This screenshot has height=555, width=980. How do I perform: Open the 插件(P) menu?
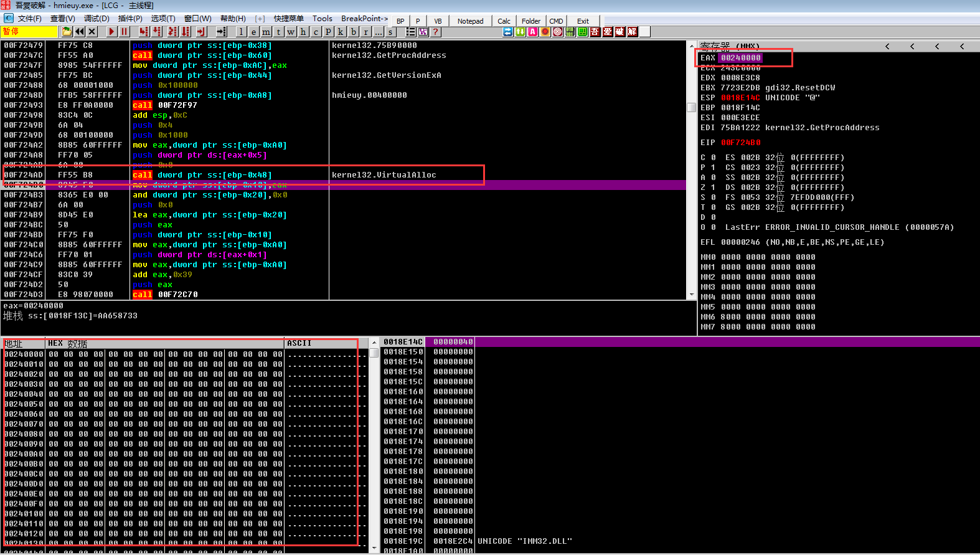(130, 19)
